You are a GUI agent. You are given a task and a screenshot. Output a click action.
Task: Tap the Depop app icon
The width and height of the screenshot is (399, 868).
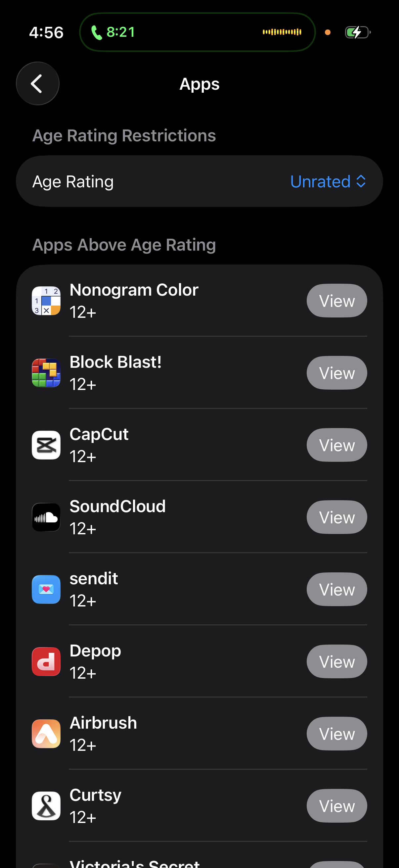click(46, 661)
